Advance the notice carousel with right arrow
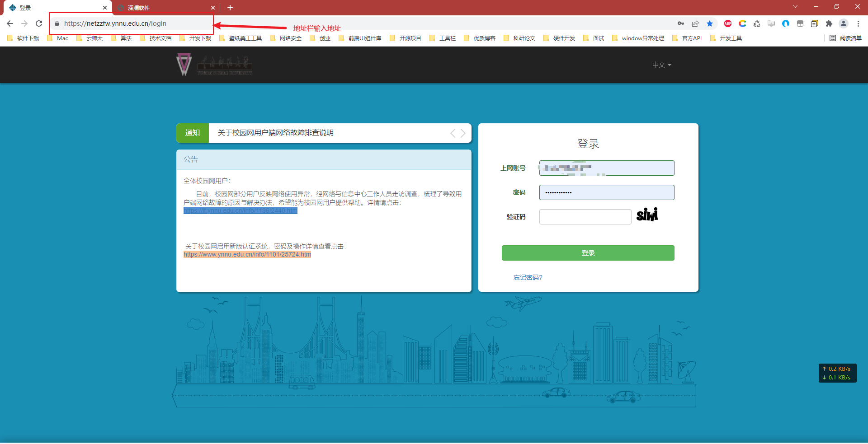 [x=462, y=133]
